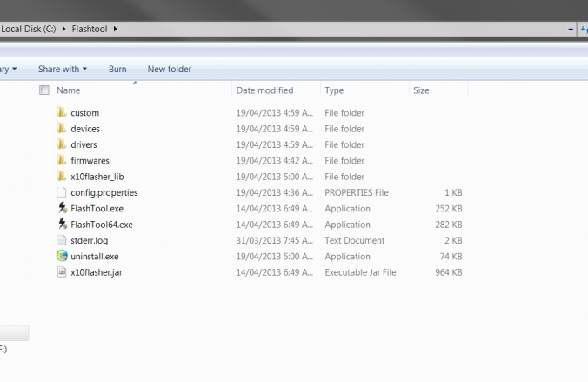This screenshot has width=588, height=382.
Task: Expand the arrow after Flashtool in breadcrumb
Action: [x=115, y=29]
